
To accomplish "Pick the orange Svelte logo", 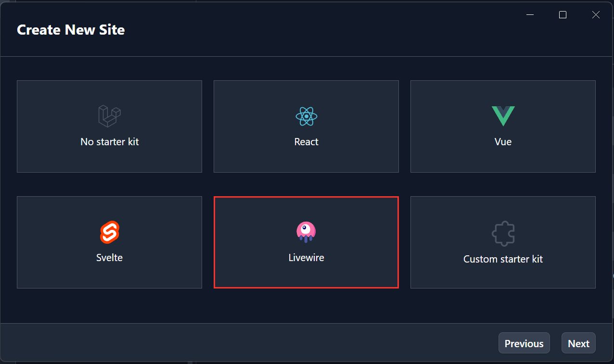I will point(109,232).
